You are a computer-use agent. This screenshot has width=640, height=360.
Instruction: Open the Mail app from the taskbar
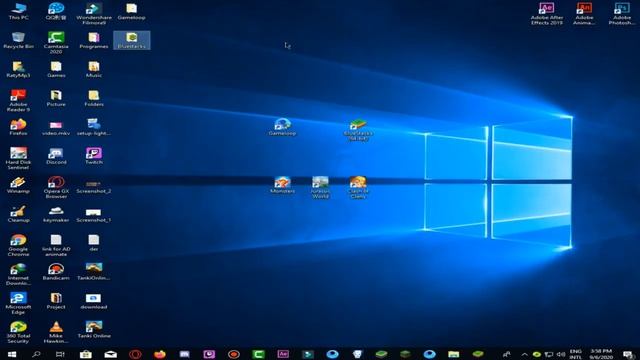click(x=110, y=354)
